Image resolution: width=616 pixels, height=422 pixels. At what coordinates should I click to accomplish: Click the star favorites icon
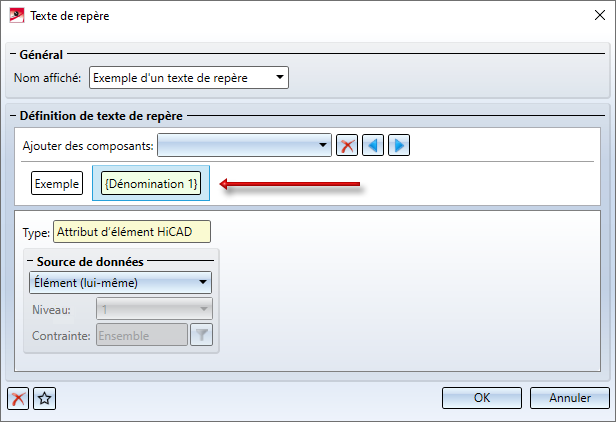pyautogui.click(x=44, y=398)
